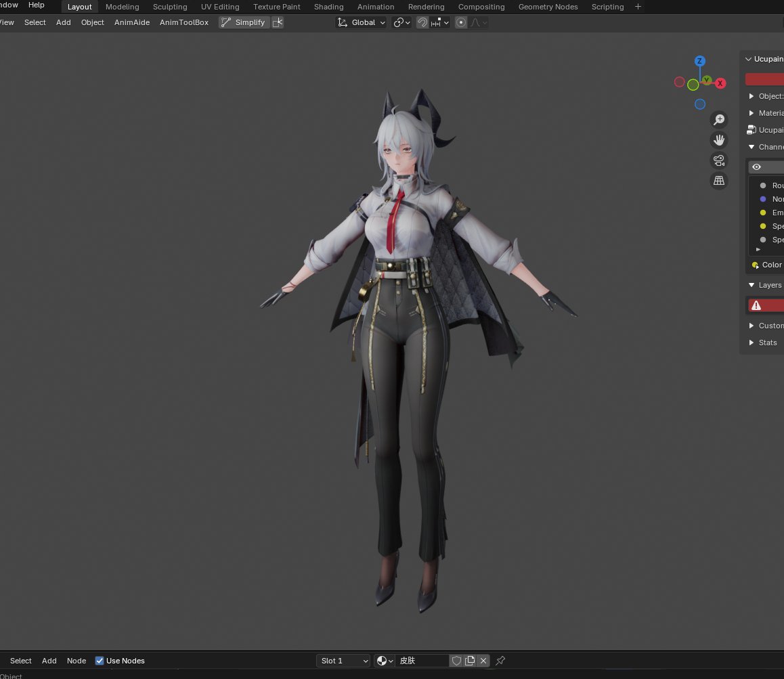The width and height of the screenshot is (784, 679).
Task: Switch perspective/orthographic with the grid icon
Action: pyautogui.click(x=719, y=181)
